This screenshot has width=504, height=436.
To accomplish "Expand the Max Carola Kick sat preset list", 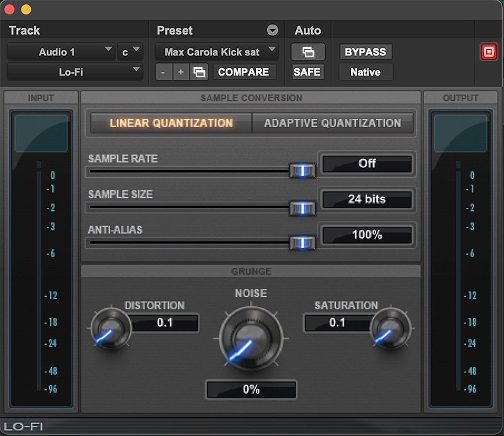I will [217, 52].
